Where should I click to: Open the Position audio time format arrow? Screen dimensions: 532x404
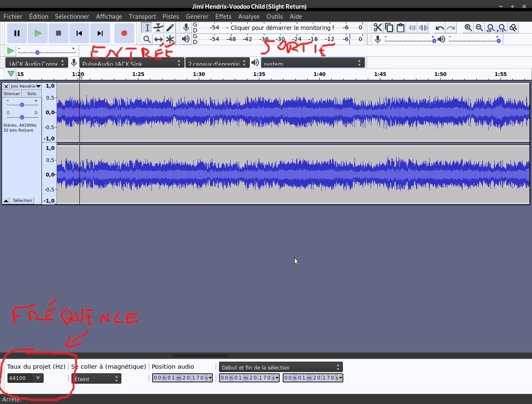tap(210, 378)
